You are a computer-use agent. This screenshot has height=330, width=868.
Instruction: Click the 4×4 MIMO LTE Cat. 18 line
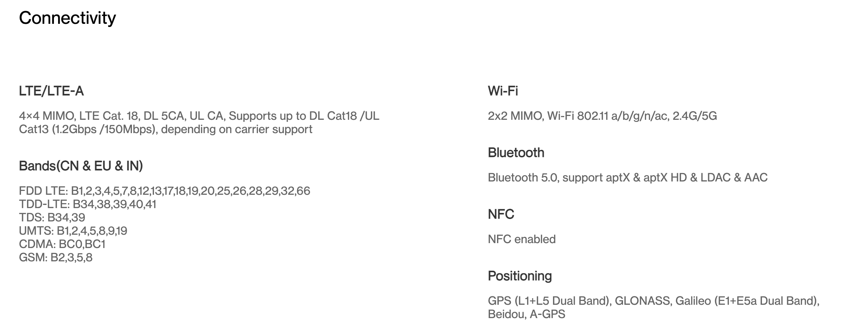click(x=199, y=116)
